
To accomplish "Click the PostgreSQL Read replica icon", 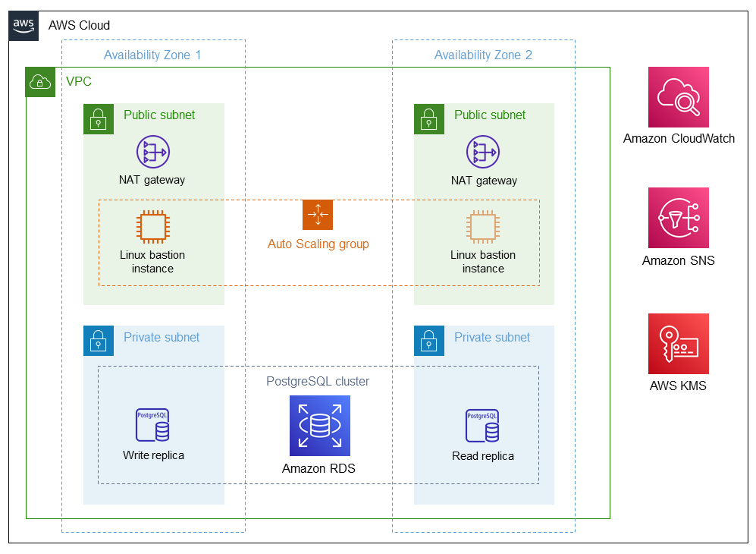I will [x=482, y=425].
